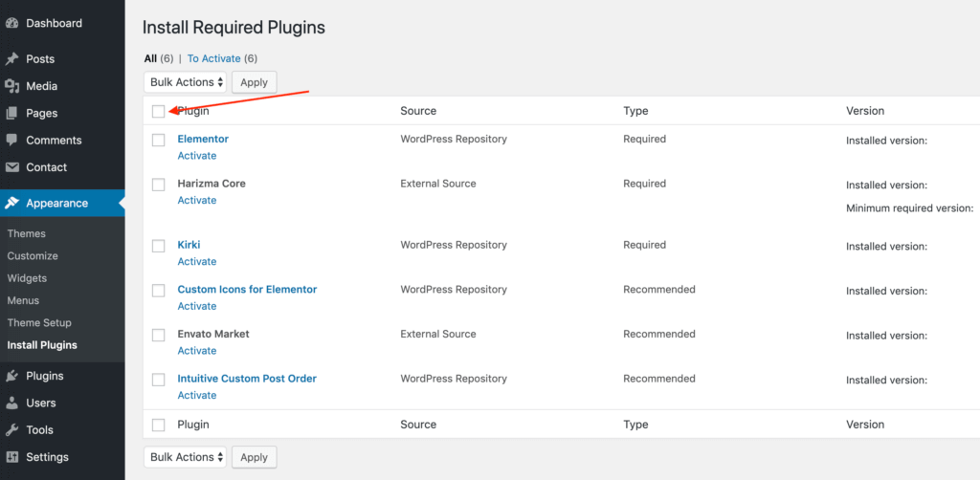Filter list by To Activate

214,58
